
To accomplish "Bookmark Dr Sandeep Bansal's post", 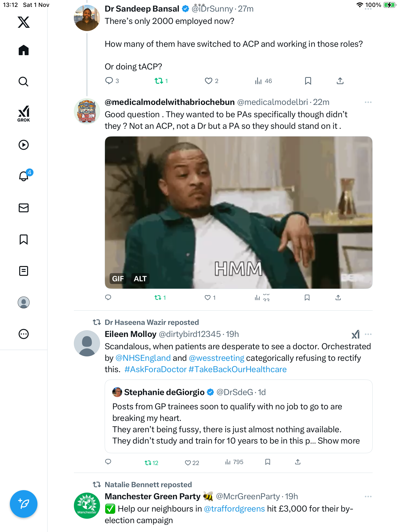I will tap(308, 81).
